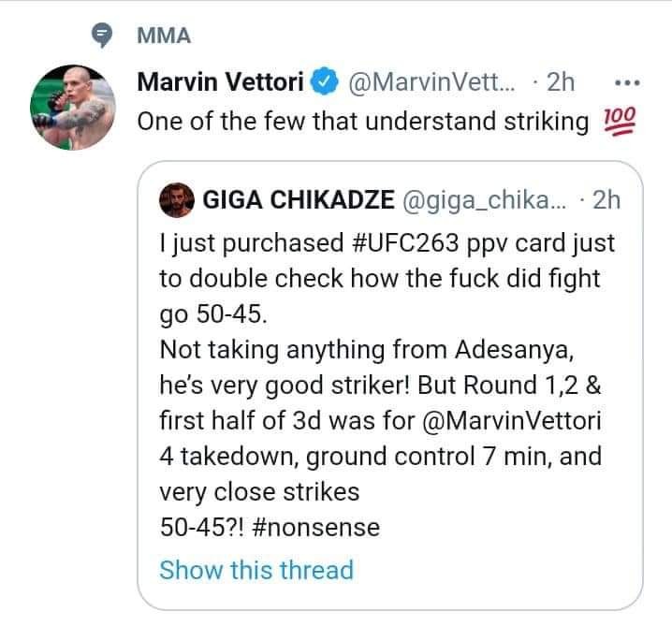Click the blue verified badge icon

pyautogui.click(x=325, y=81)
